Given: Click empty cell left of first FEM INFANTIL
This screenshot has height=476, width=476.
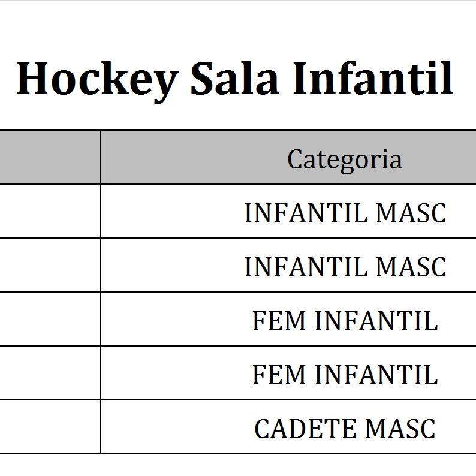Looking at the screenshot, I should pos(50,319).
